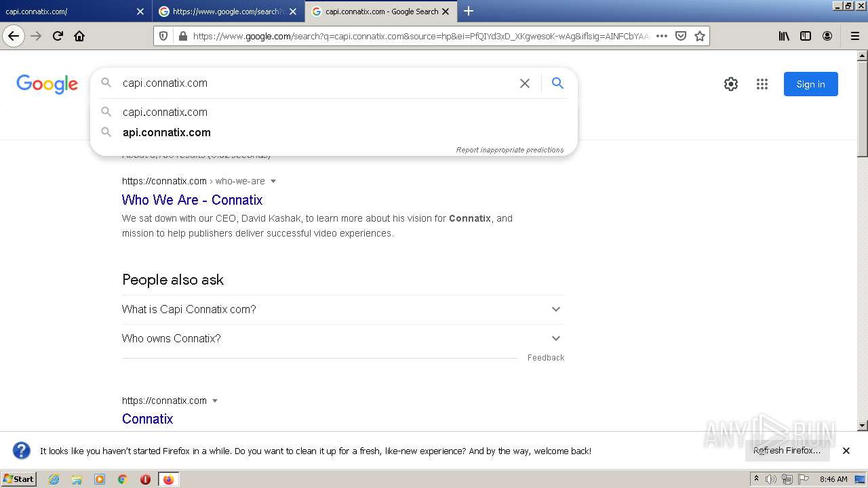Show hidden tray icons arrow

click(756, 479)
